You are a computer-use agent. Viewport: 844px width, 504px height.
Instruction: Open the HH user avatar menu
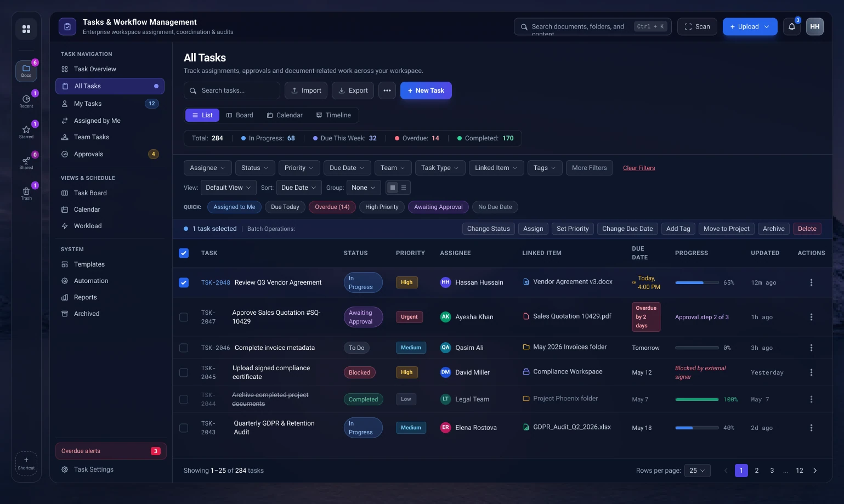[x=815, y=26]
